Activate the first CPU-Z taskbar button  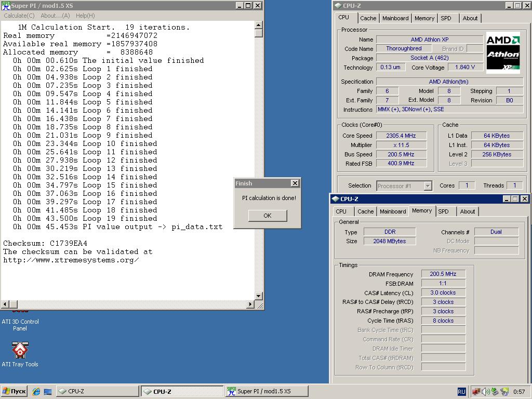pyautogui.click(x=97, y=391)
